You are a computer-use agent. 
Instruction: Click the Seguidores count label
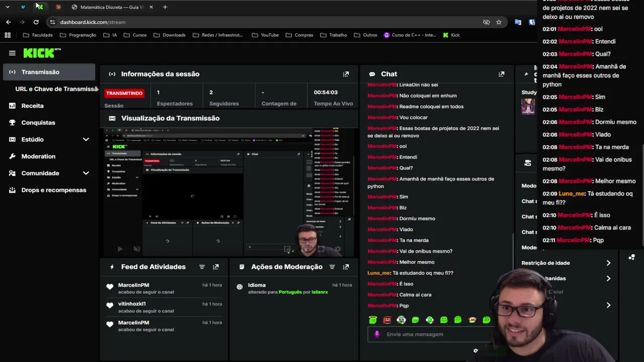(224, 104)
